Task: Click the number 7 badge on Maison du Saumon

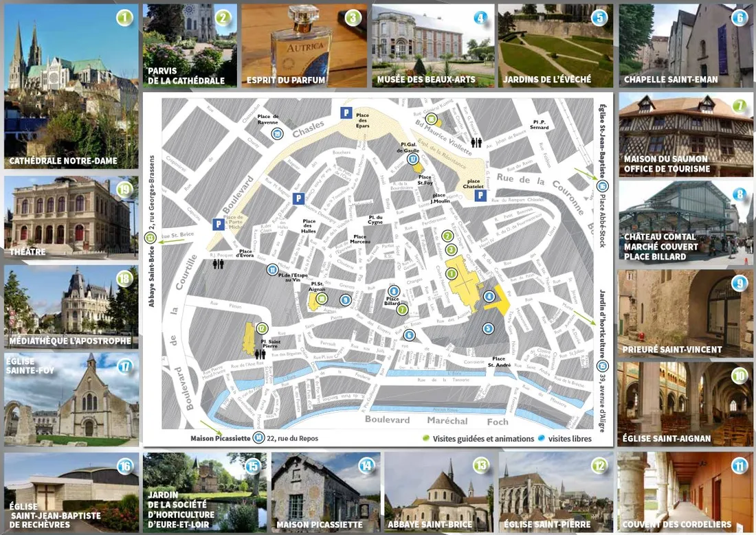Action: click(739, 106)
